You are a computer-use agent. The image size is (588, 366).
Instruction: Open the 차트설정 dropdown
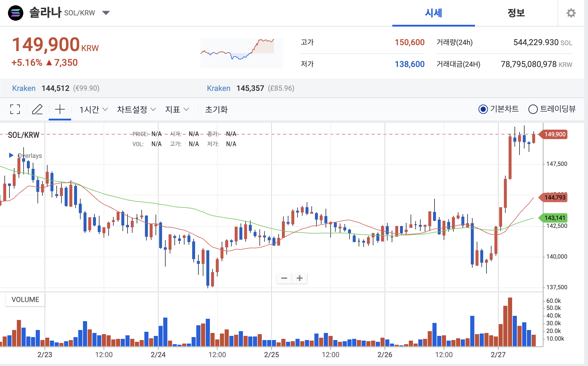tap(136, 110)
